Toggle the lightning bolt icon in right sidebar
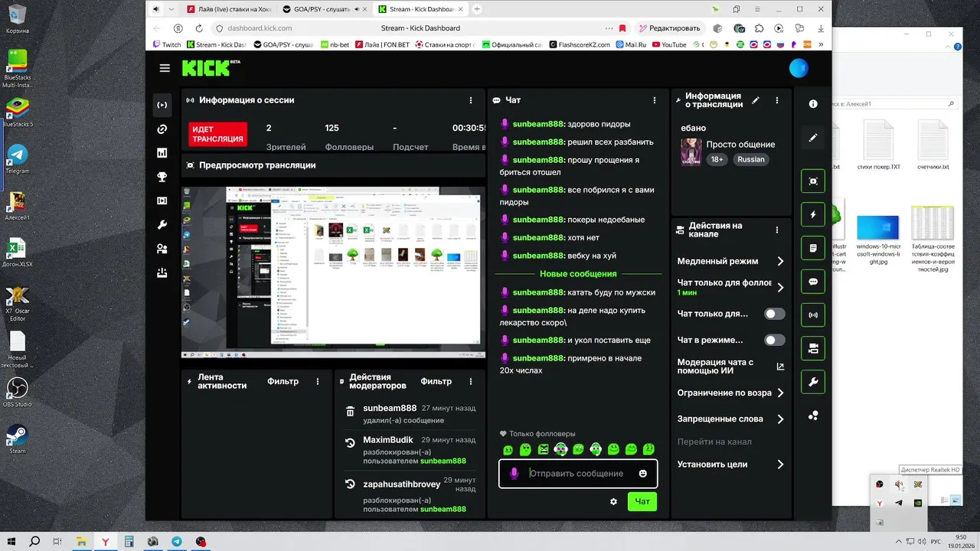980x551 pixels. coord(813,215)
